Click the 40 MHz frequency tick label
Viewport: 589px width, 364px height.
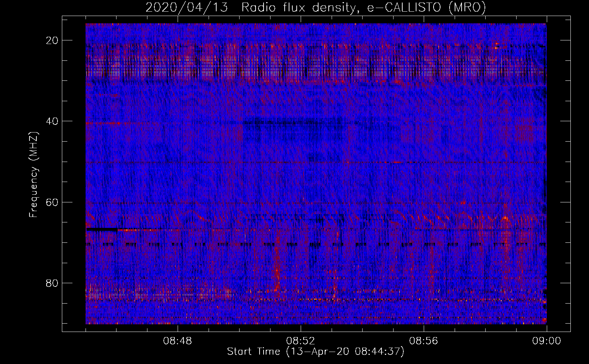click(52, 121)
